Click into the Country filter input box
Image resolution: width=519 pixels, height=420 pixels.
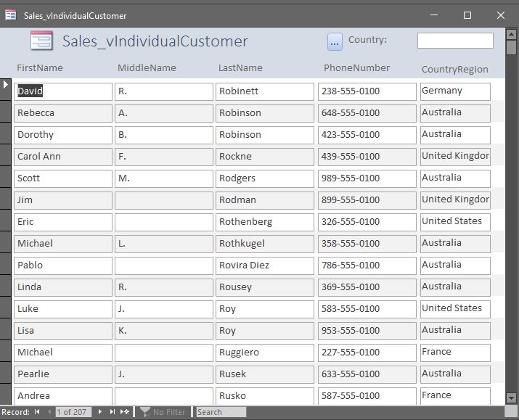[455, 41]
